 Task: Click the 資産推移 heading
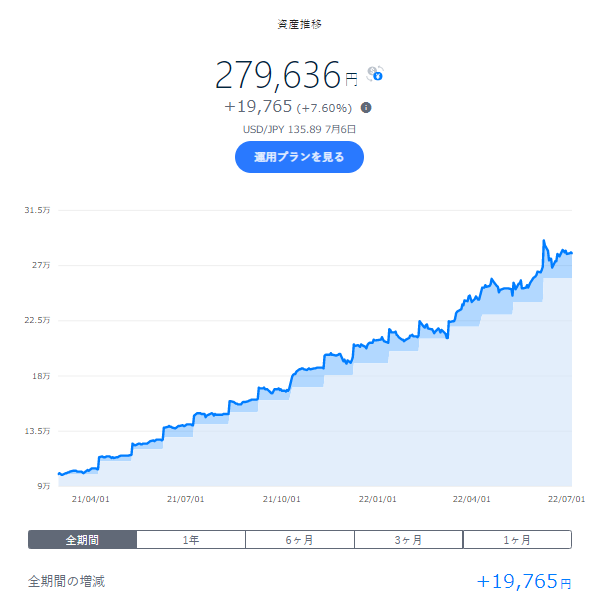299,24
